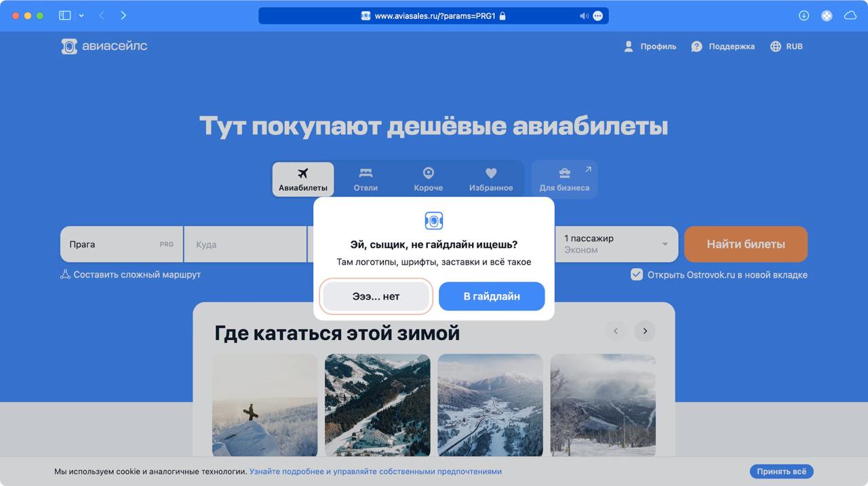Click the Поддержка help icon
Image resolution: width=868 pixels, height=486 pixels.
(x=696, y=46)
